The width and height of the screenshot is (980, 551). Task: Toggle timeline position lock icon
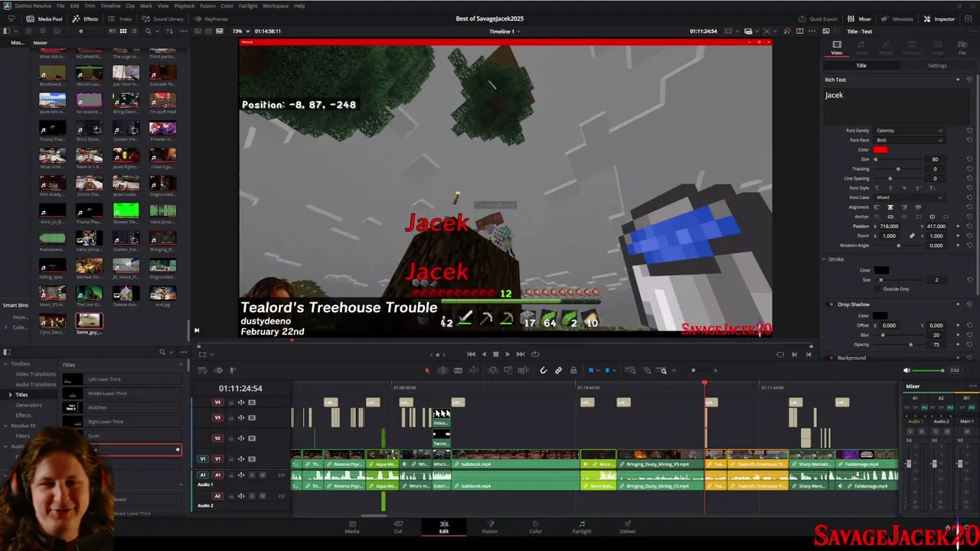[x=573, y=370]
